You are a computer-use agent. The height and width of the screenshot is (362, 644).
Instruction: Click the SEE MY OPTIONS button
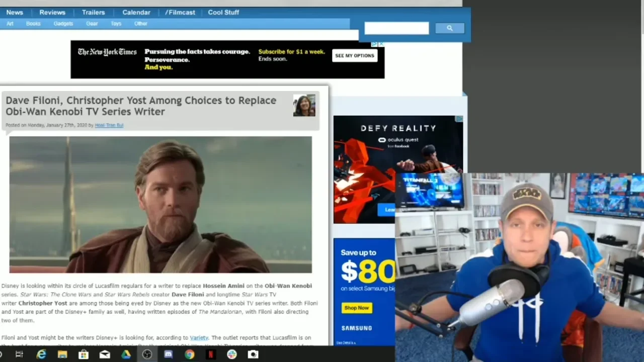click(x=355, y=56)
